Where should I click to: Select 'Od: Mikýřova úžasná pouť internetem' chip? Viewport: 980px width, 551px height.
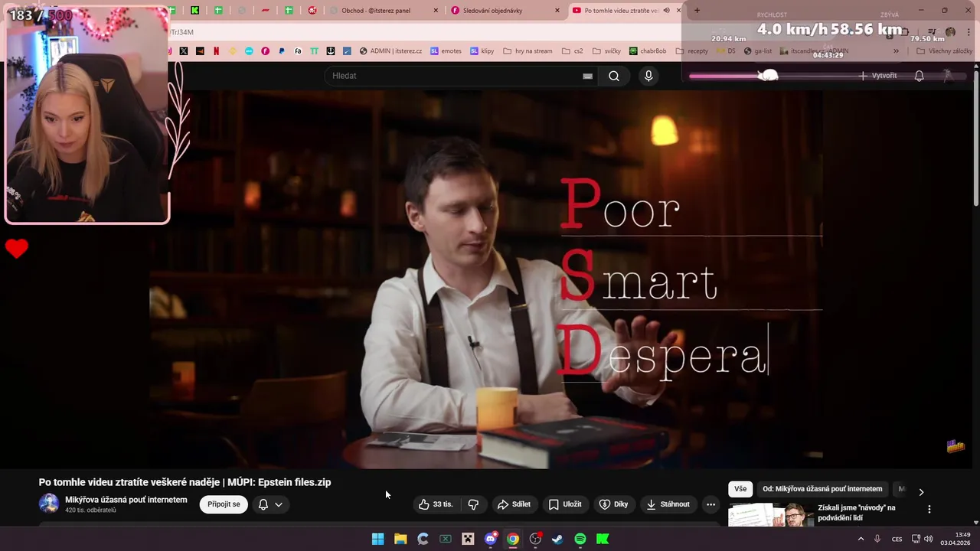pyautogui.click(x=822, y=489)
